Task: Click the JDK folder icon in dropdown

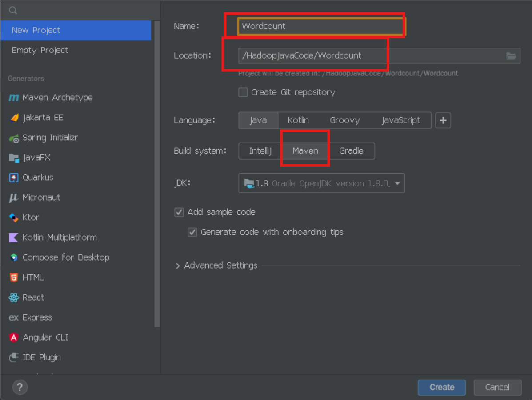Action: [249, 184]
